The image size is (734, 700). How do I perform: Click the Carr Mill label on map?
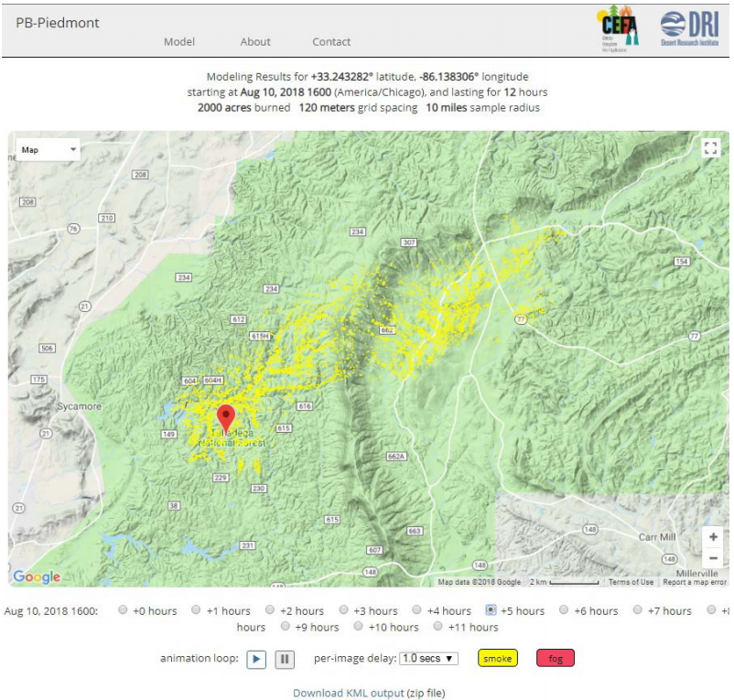(657, 537)
